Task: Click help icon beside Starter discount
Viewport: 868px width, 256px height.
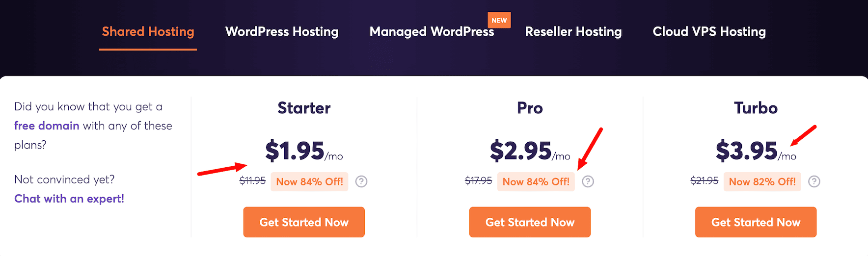Action: [361, 181]
